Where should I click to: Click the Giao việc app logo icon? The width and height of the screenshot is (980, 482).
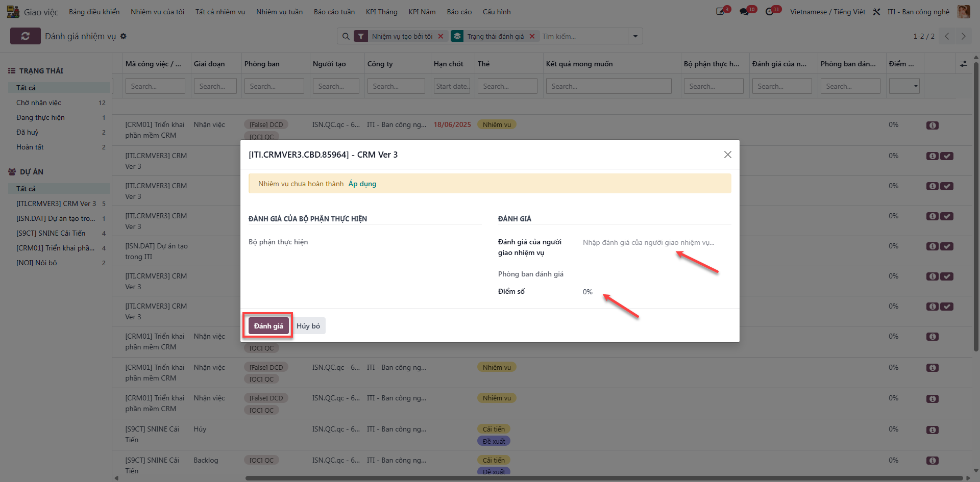point(13,12)
